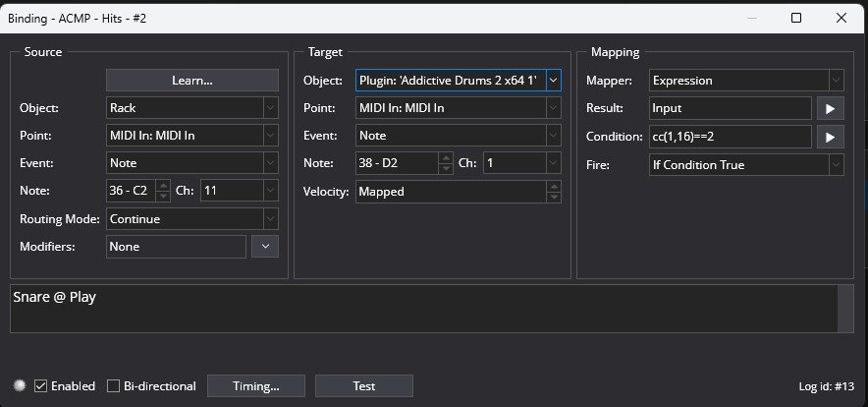Click the Modifiers field showing None

click(x=176, y=247)
